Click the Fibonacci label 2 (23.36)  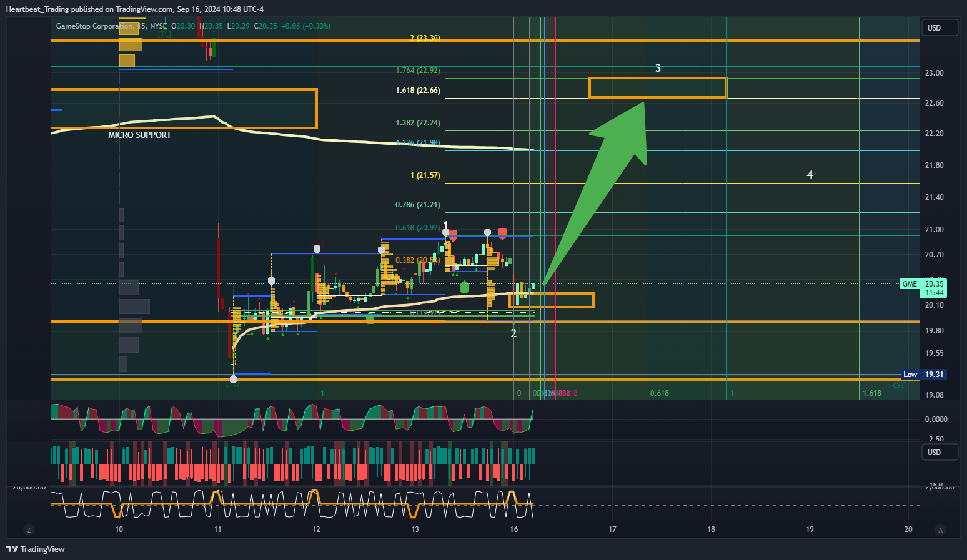[x=425, y=38]
